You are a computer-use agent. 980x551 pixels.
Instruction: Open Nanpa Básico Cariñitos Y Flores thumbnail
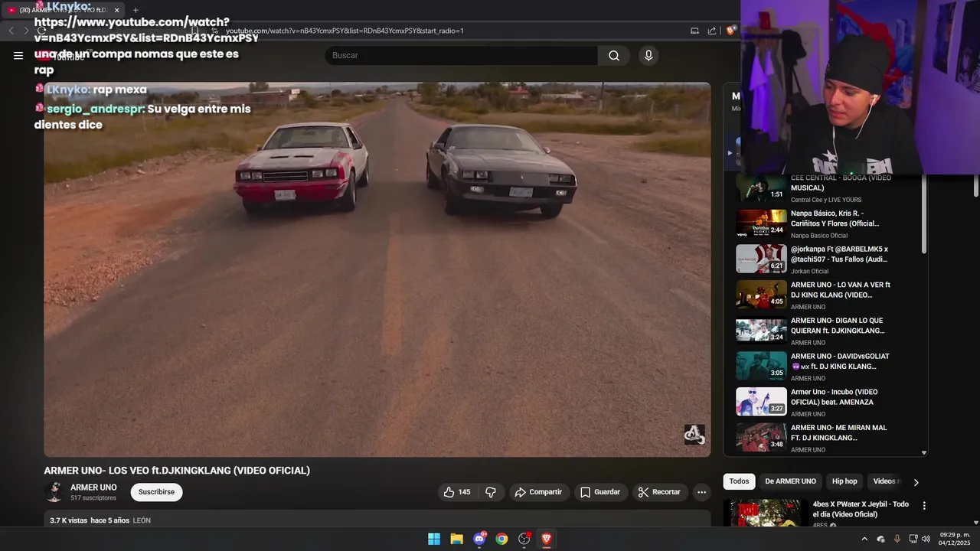(761, 223)
